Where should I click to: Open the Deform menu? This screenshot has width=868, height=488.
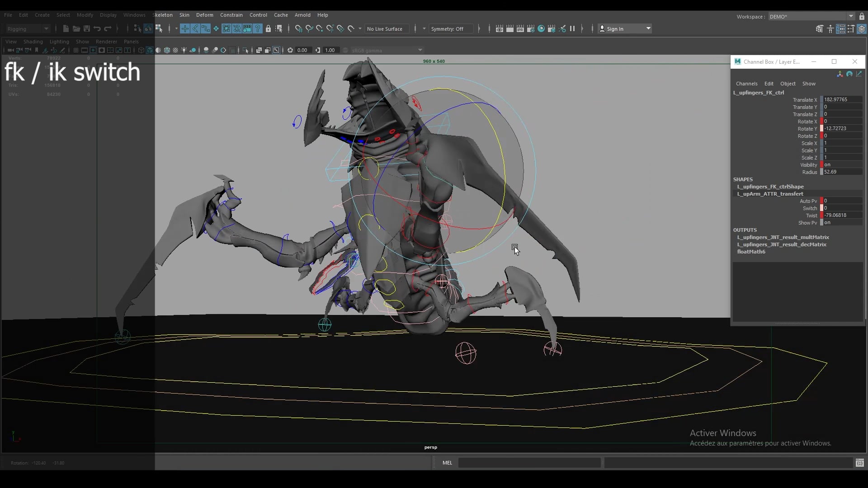205,15
